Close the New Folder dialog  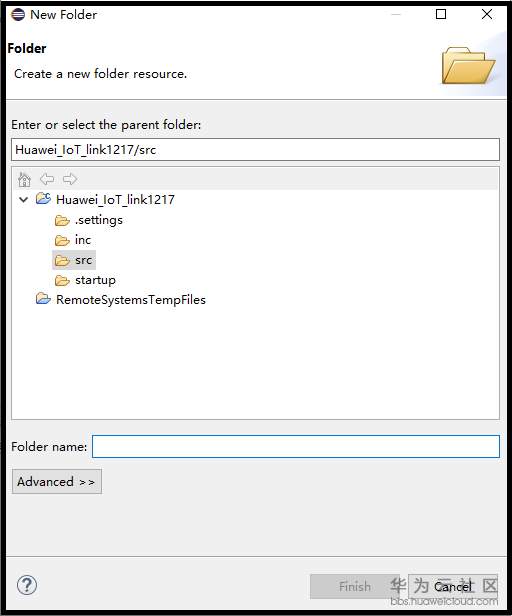[x=487, y=14]
